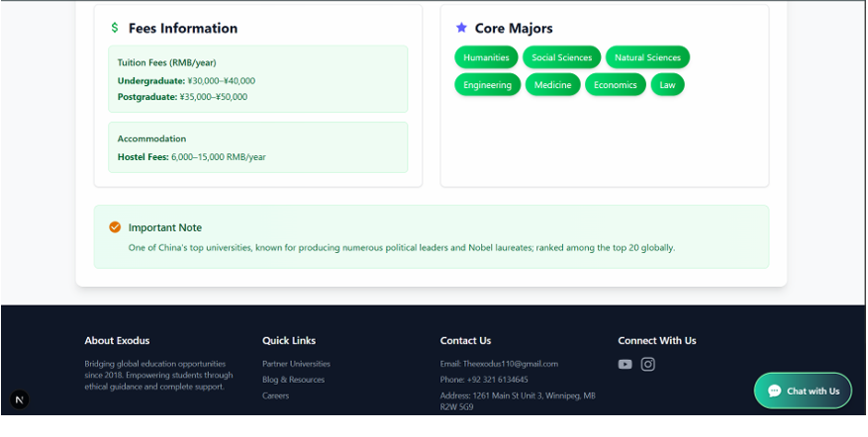868x437 pixels.
Task: Click the star icon beside Core Majors
Action: tap(461, 29)
